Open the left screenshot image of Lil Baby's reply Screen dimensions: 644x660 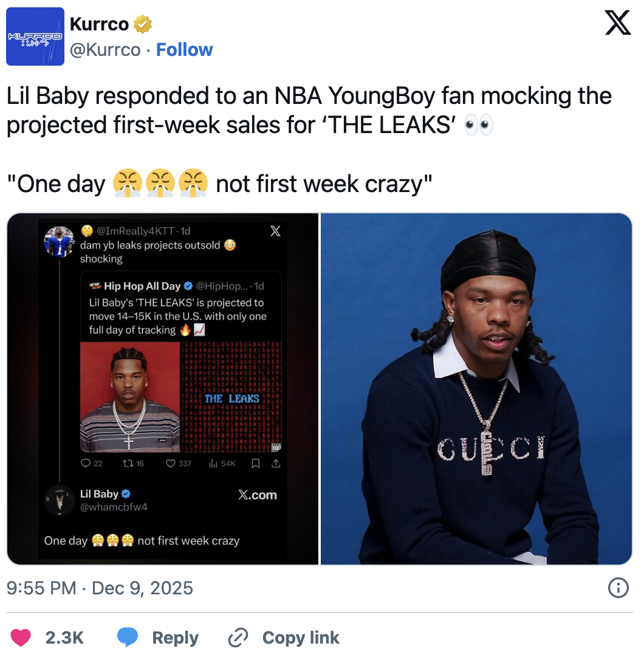click(163, 389)
